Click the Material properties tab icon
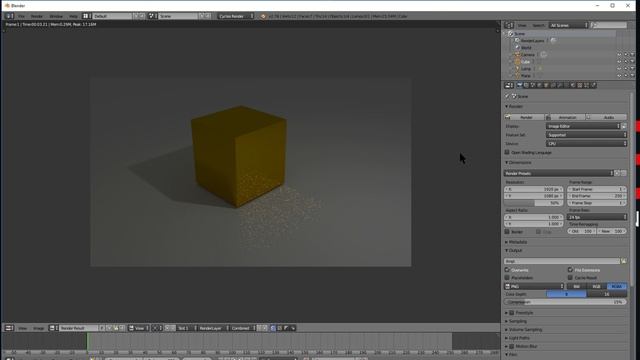 [x=573, y=85]
